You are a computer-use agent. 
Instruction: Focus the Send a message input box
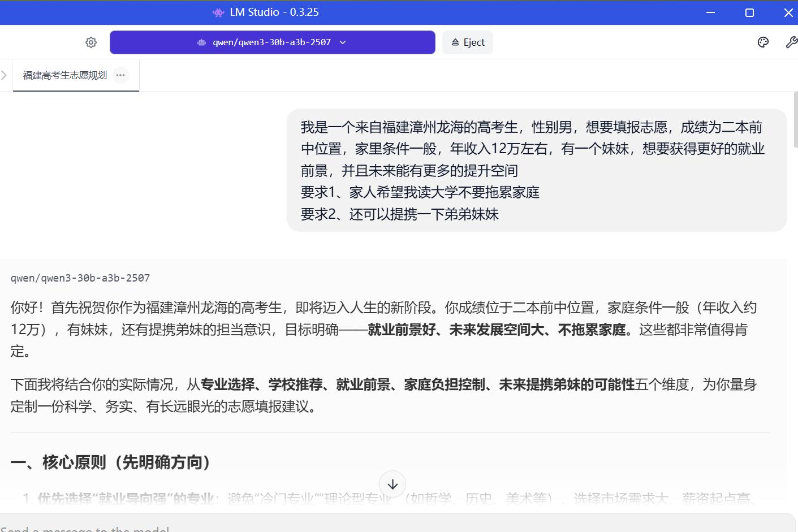[396, 525]
